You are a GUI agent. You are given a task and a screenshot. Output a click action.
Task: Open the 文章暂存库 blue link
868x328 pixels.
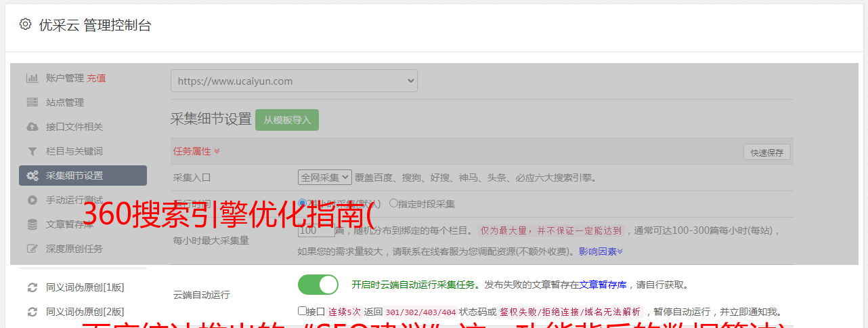[603, 285]
